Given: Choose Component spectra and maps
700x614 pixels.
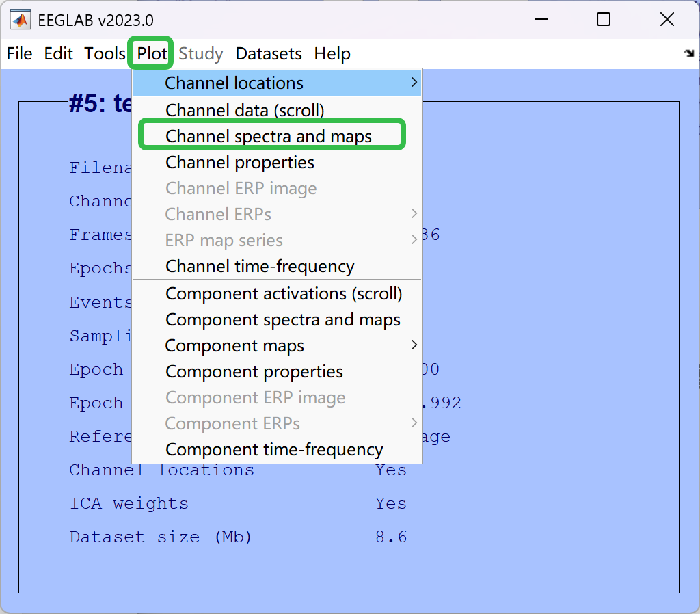Looking at the screenshot, I should pos(277,319).
